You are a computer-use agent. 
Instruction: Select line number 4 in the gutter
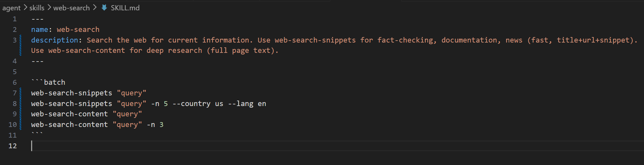click(x=14, y=61)
